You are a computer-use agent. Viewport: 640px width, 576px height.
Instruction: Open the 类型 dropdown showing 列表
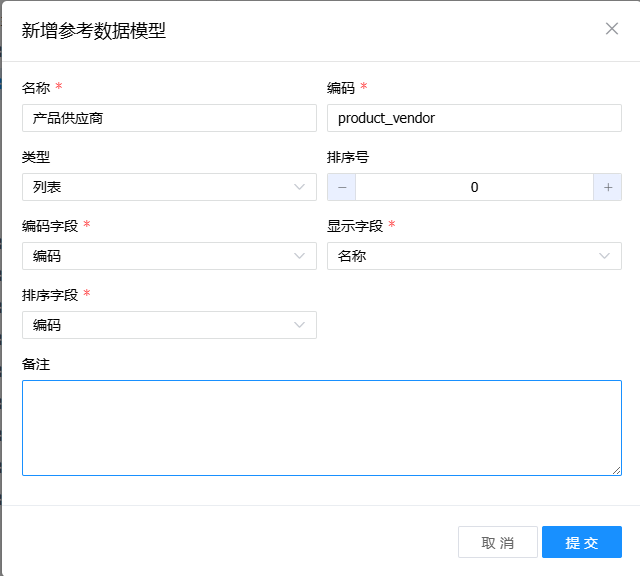click(x=160, y=187)
